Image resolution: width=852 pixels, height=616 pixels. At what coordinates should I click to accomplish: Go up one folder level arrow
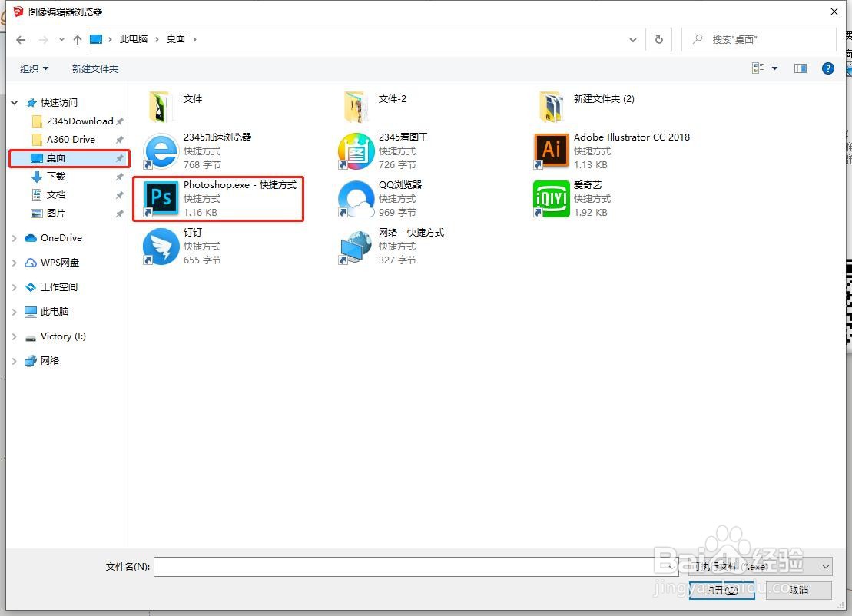click(77, 40)
